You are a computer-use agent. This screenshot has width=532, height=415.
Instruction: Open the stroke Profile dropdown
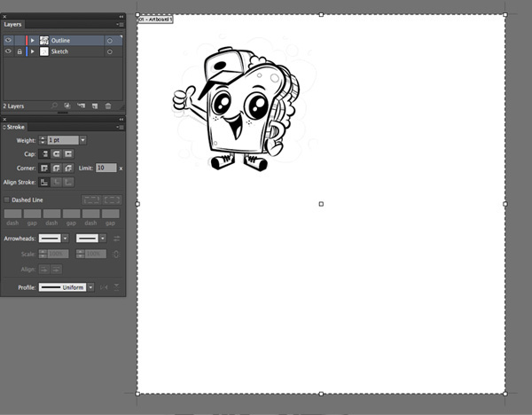pos(90,287)
